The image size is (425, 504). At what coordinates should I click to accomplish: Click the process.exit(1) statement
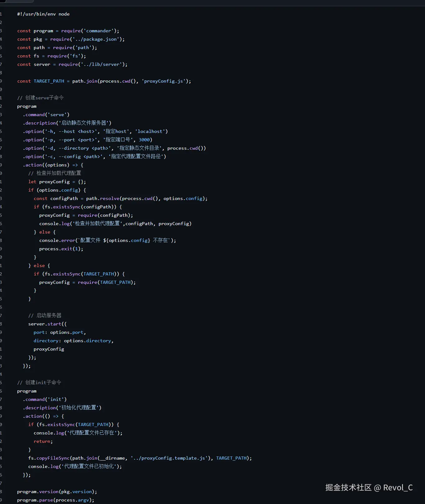(61, 249)
